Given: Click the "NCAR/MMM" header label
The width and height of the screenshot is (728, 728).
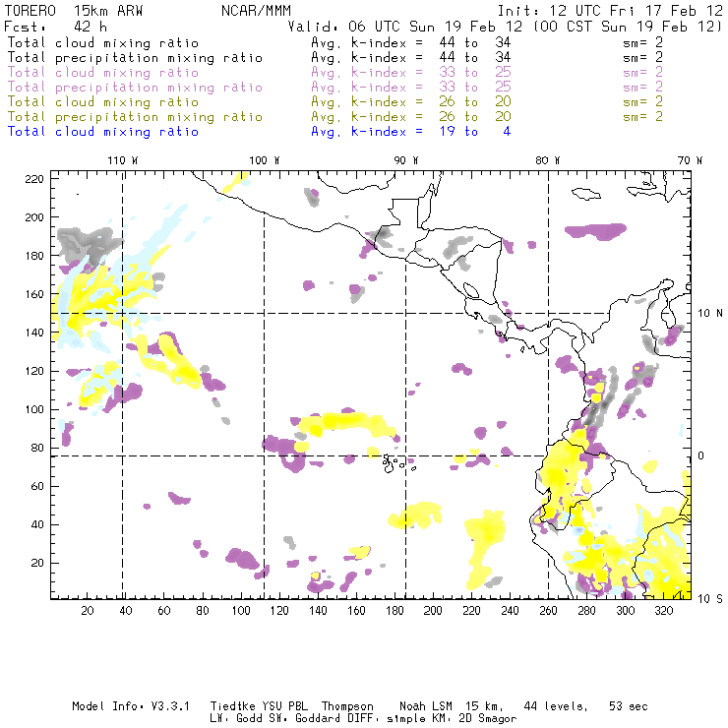Looking at the screenshot, I should coord(256,11).
